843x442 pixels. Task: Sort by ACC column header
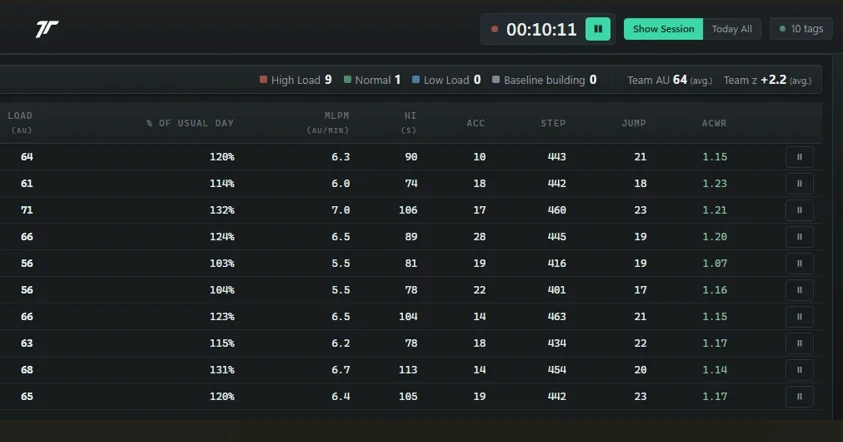475,123
